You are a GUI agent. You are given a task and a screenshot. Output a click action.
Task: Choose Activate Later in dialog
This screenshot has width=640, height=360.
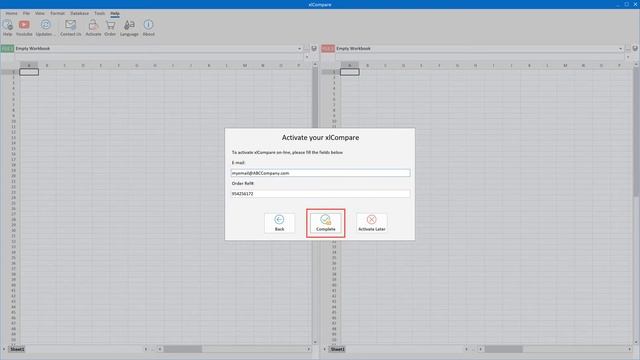371,223
